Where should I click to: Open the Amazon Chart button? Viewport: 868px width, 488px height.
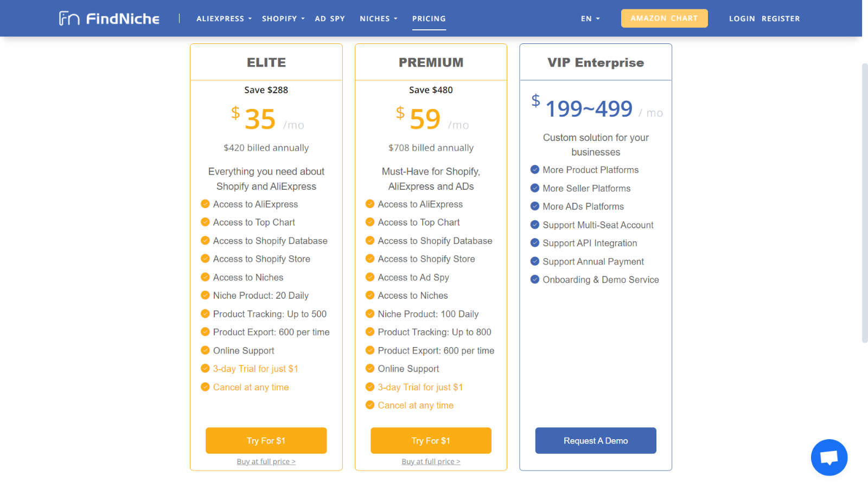pos(665,18)
